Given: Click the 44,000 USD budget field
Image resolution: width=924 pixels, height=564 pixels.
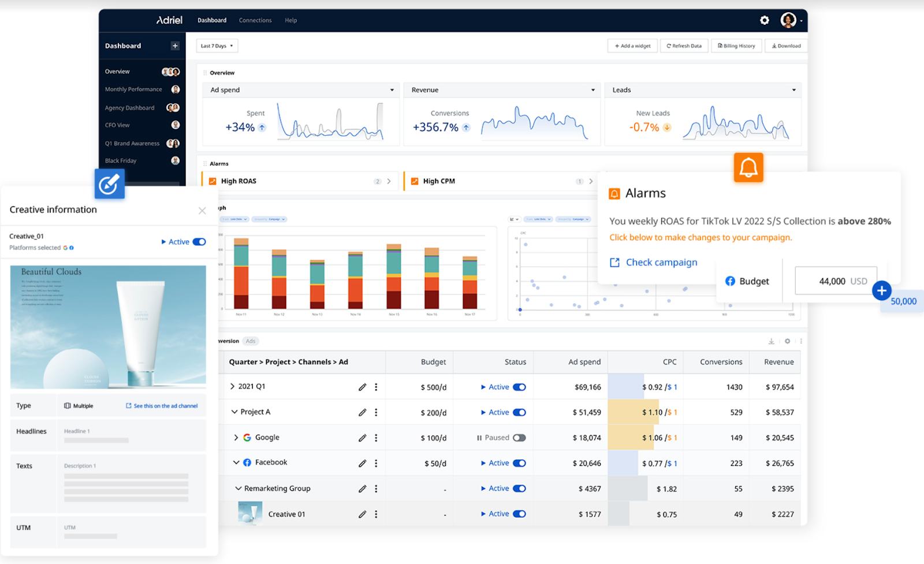Looking at the screenshot, I should pos(836,281).
